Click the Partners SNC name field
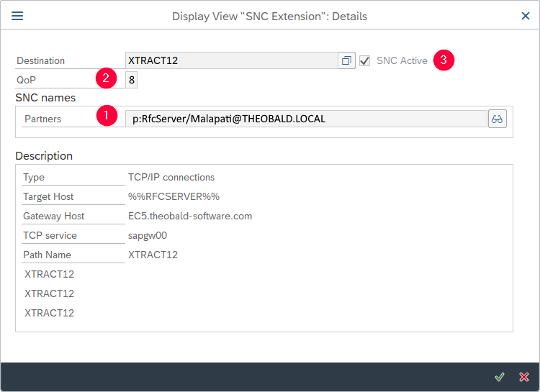 (306, 119)
